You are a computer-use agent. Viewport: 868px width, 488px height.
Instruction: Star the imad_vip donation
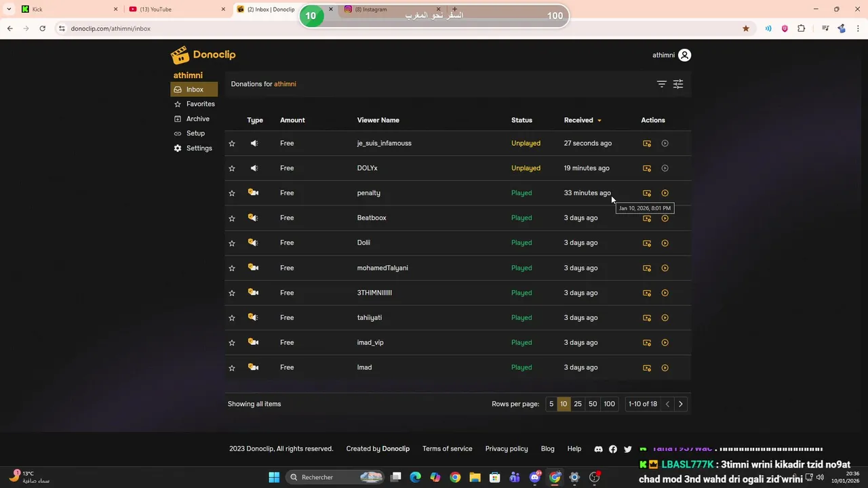232,342
